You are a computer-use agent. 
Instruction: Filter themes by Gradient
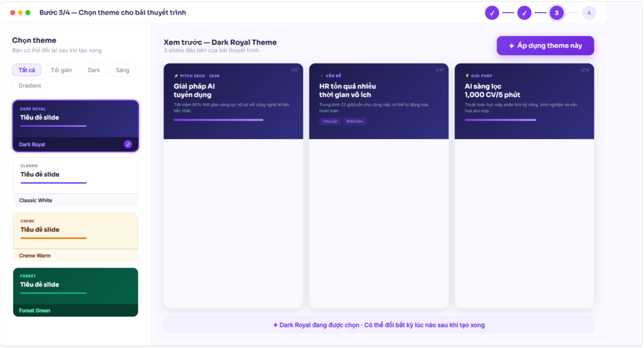pyautogui.click(x=30, y=86)
